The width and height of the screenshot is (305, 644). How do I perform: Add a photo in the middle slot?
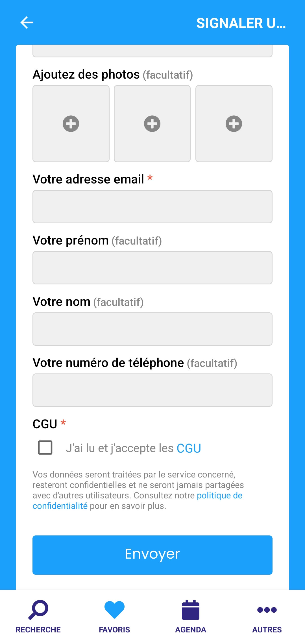[152, 124]
